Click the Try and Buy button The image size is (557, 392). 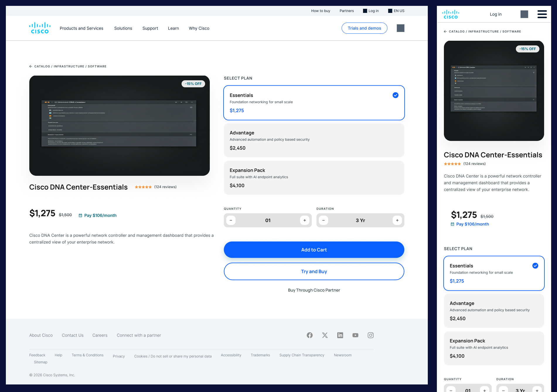click(x=314, y=271)
